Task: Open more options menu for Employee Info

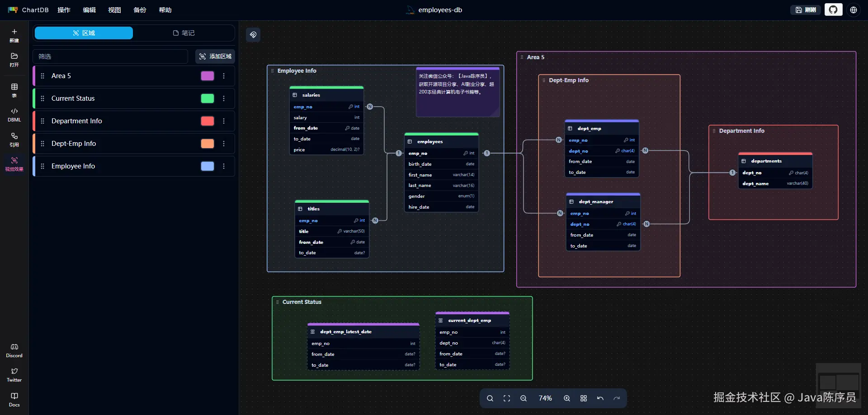Action: 224,166
